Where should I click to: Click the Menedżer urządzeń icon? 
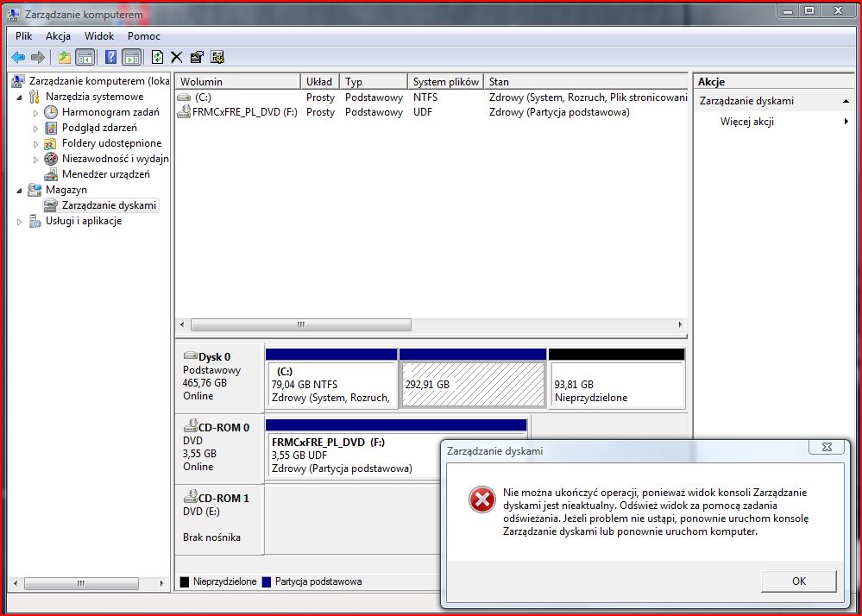(51, 174)
